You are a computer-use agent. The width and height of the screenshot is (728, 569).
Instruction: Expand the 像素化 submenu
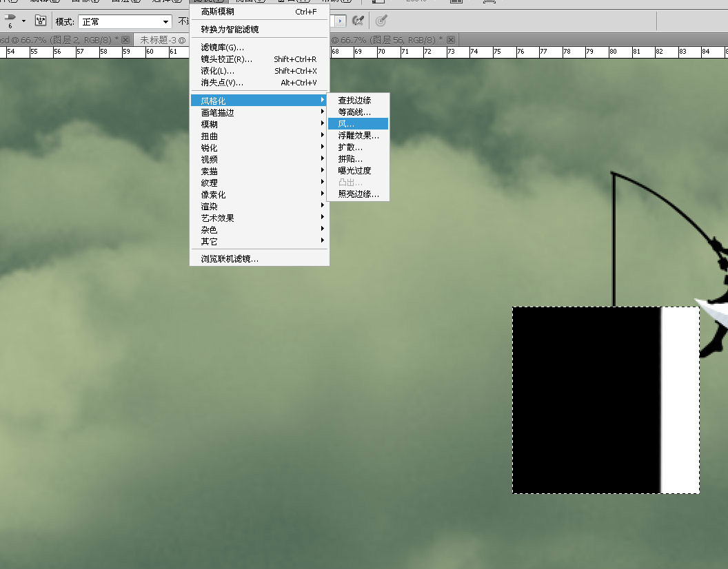[259, 194]
